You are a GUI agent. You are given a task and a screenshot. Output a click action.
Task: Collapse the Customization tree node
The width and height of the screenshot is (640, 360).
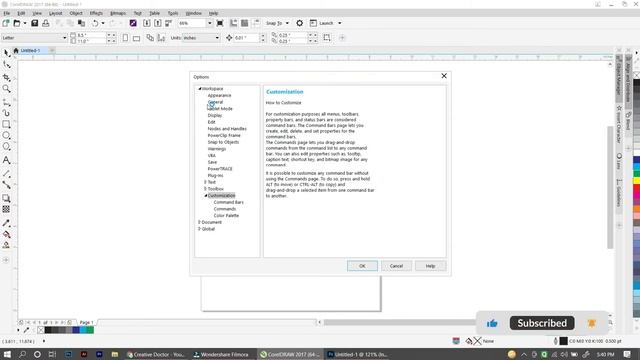pos(206,196)
